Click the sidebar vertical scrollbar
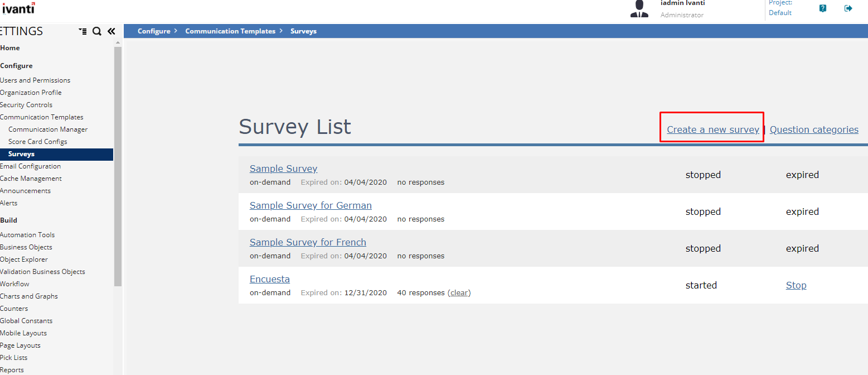The width and height of the screenshot is (868, 375). click(x=118, y=167)
